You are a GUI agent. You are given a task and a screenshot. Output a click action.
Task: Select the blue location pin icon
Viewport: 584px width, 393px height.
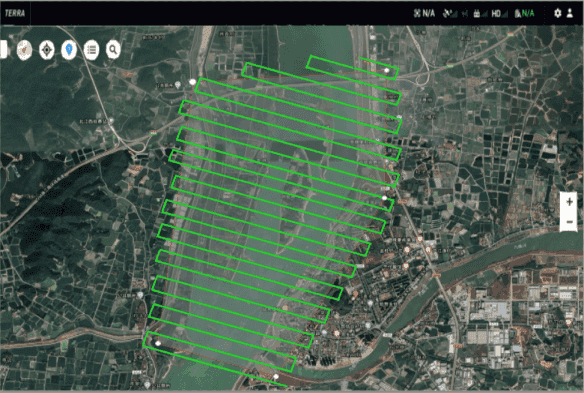pyautogui.click(x=69, y=50)
